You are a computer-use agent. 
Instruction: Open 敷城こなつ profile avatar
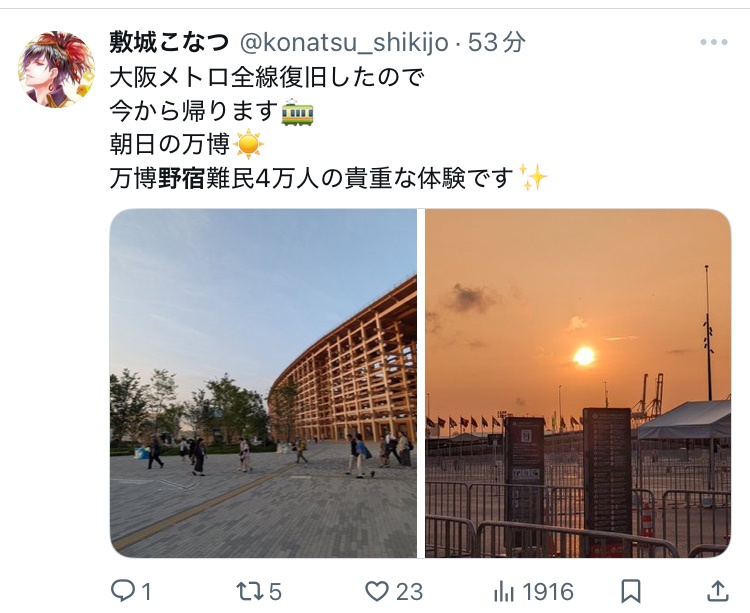(x=56, y=69)
